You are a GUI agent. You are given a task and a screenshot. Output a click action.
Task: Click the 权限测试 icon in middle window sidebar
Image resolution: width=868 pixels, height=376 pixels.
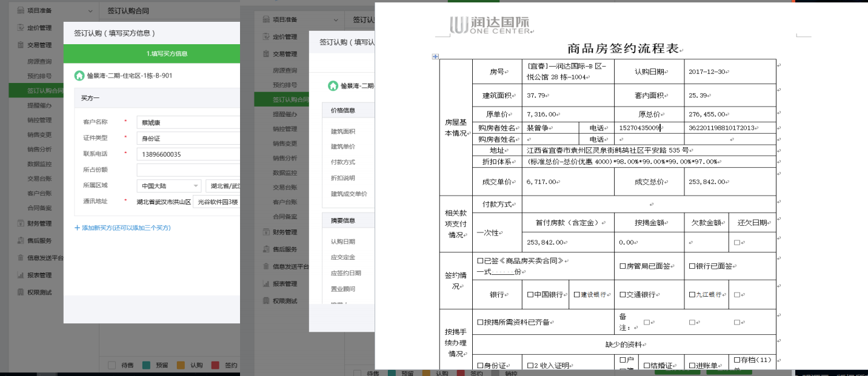click(265, 300)
